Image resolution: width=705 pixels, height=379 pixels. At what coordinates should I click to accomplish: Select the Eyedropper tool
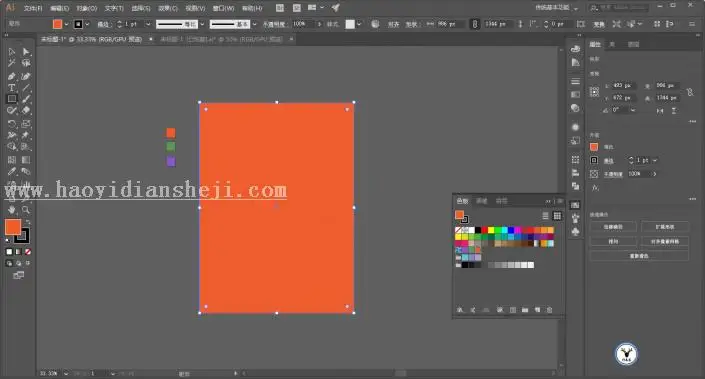pos(12,171)
